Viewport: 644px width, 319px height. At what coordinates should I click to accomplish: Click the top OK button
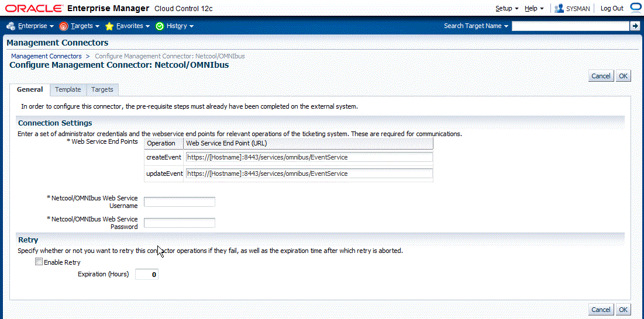[x=624, y=76]
